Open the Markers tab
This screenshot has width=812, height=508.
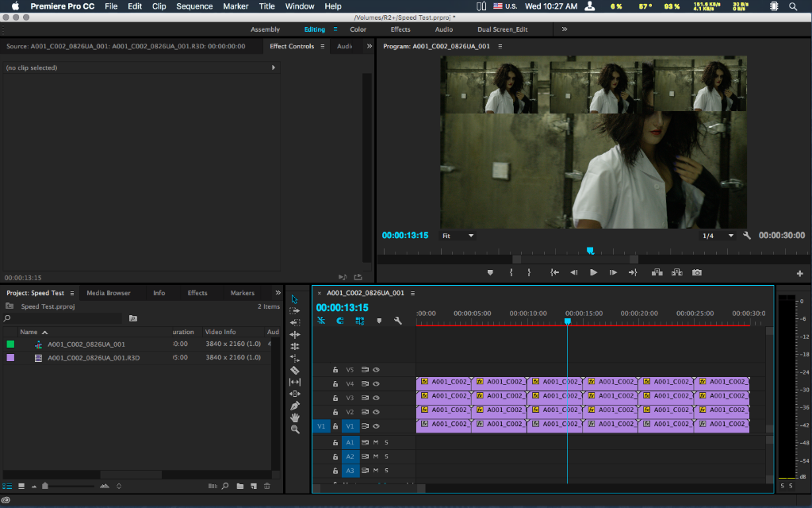point(243,293)
